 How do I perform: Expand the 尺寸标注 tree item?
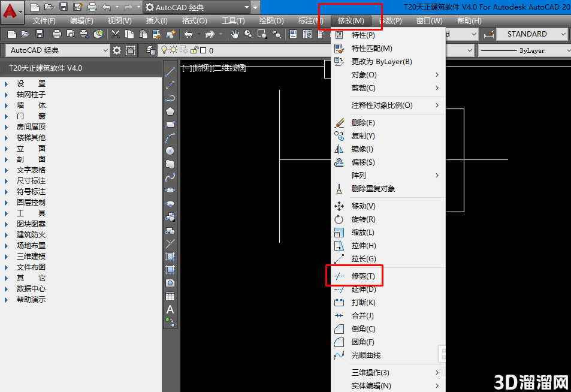tap(6, 181)
